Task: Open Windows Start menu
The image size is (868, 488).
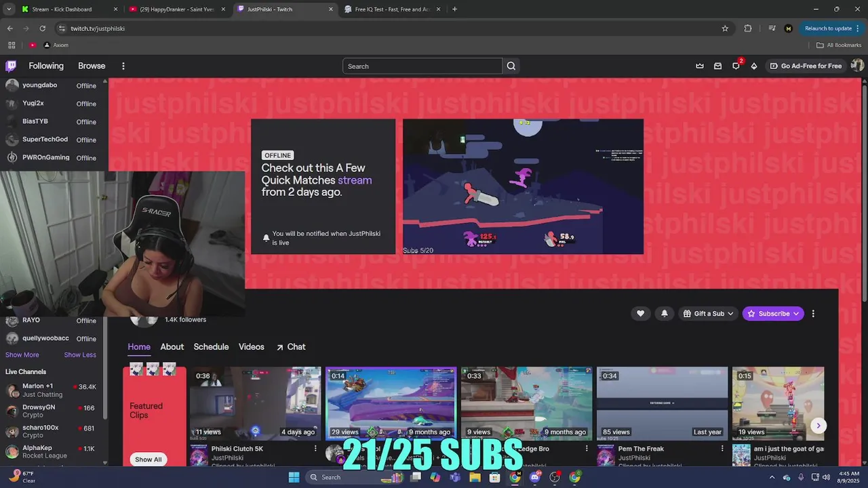Action: coord(294,477)
